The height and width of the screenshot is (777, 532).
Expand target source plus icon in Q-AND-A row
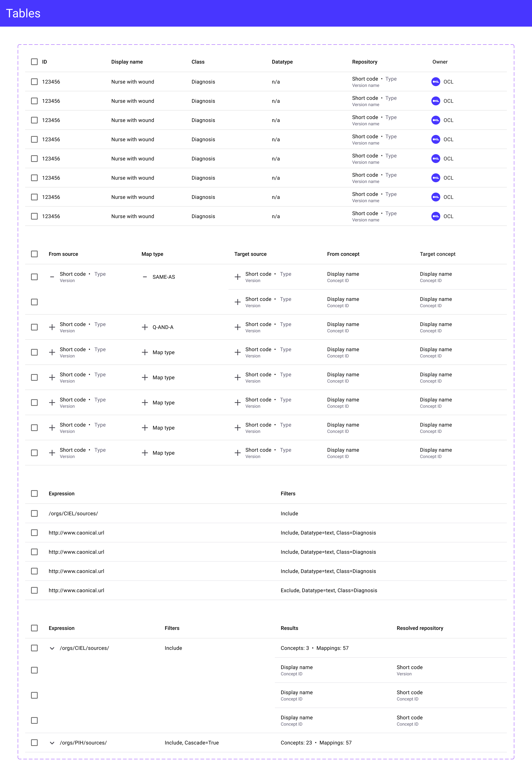click(238, 327)
